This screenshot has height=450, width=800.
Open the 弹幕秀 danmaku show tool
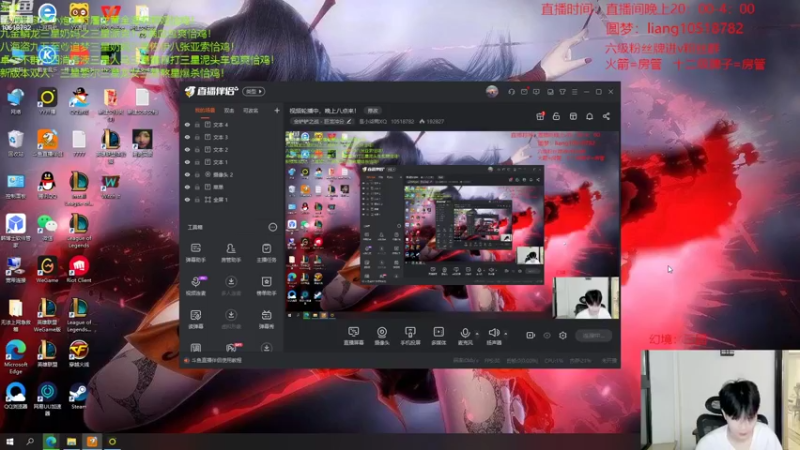pos(266,319)
